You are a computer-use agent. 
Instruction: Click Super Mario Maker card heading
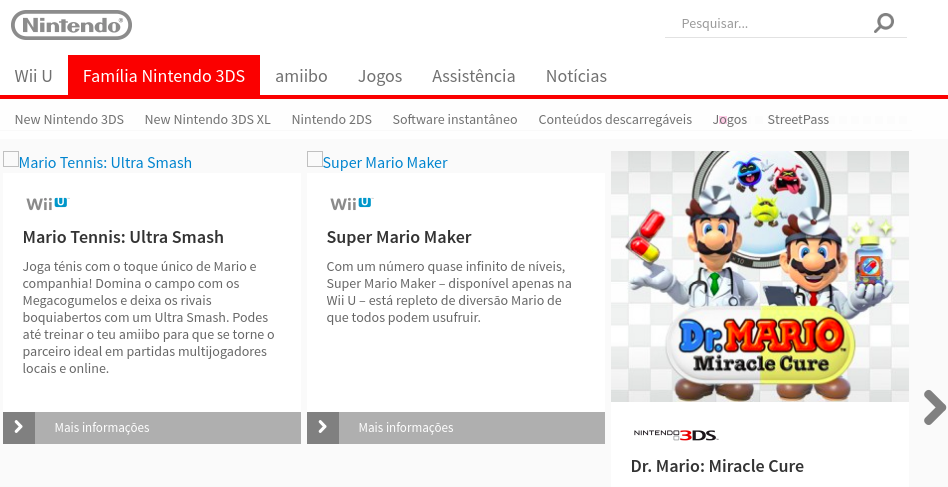[x=399, y=237]
